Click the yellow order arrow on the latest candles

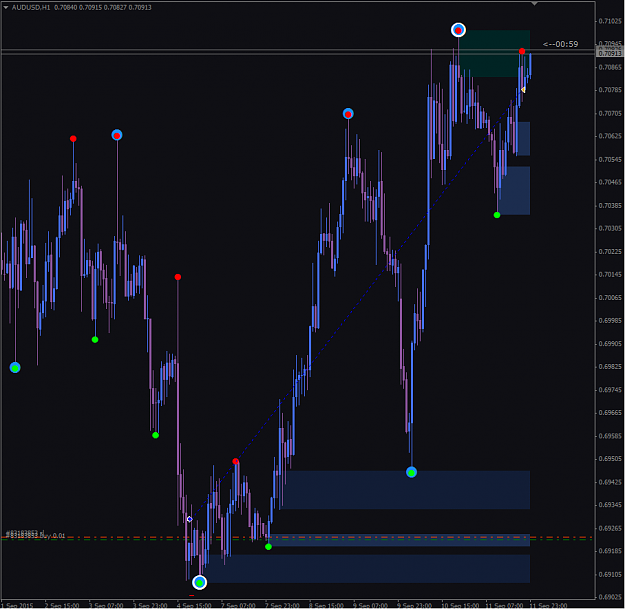click(523, 90)
